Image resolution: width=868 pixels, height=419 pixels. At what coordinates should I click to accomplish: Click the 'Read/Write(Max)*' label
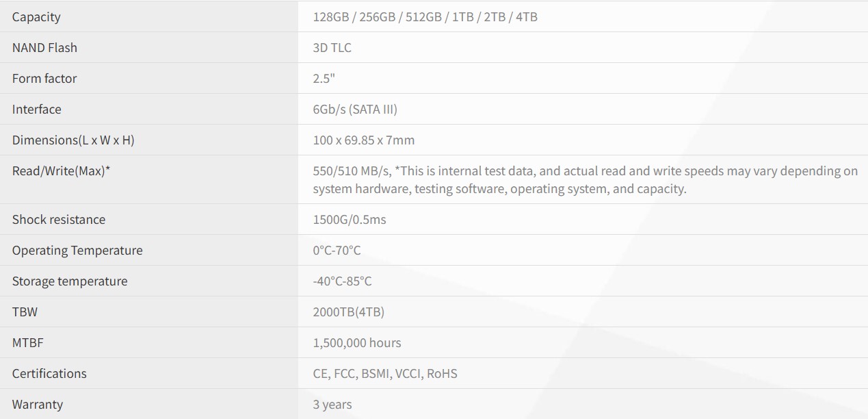tap(61, 170)
